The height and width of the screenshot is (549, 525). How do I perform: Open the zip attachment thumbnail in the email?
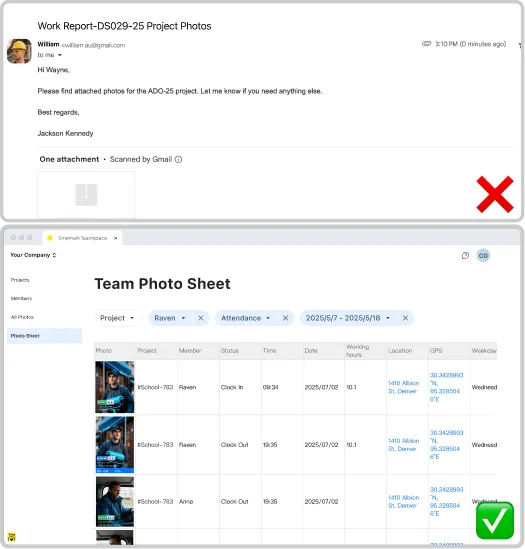(86, 194)
